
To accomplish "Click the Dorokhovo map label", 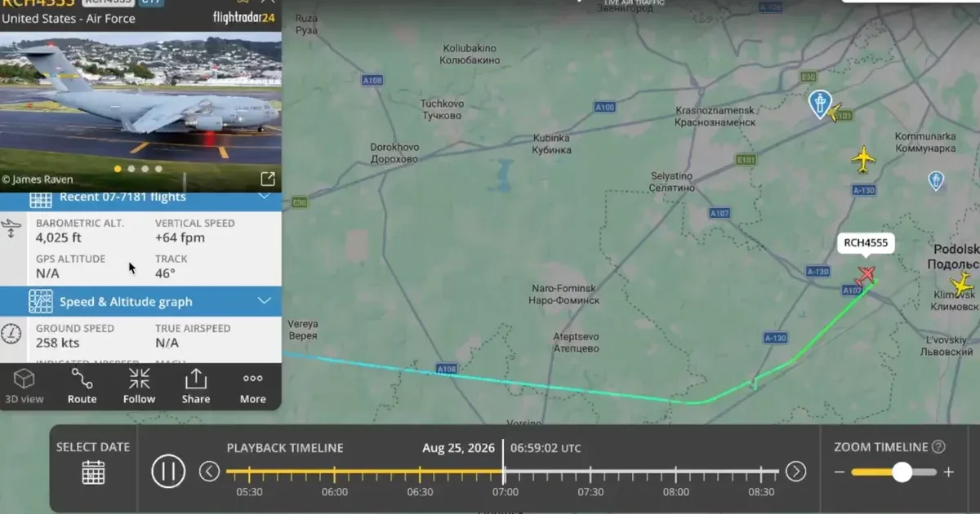I will 394,153.
